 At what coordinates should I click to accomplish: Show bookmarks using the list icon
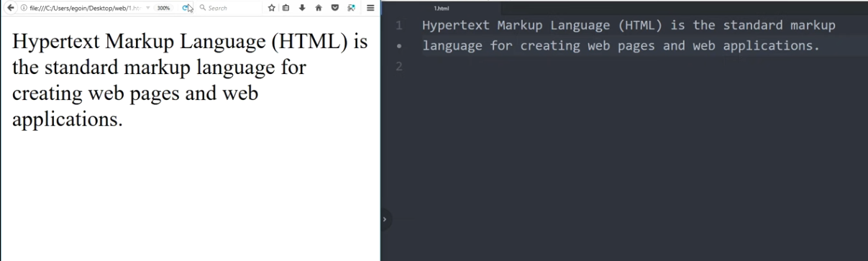pos(285,8)
